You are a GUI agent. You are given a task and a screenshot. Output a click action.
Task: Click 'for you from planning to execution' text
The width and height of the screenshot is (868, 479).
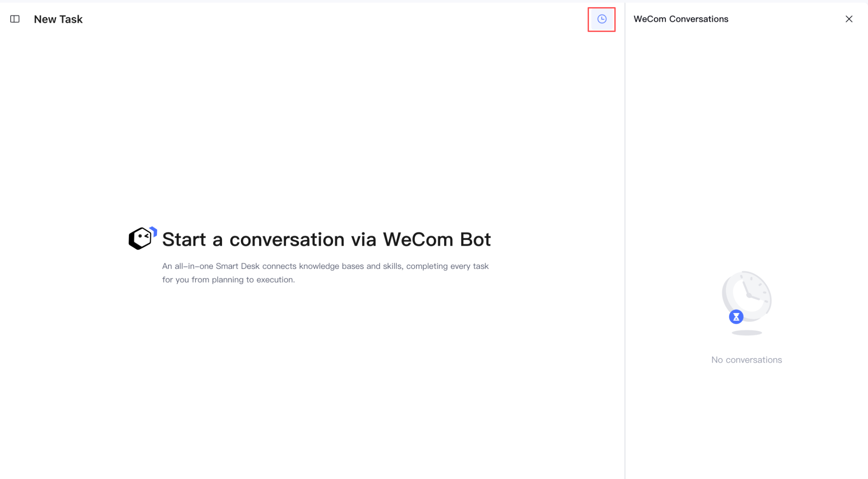(228, 280)
